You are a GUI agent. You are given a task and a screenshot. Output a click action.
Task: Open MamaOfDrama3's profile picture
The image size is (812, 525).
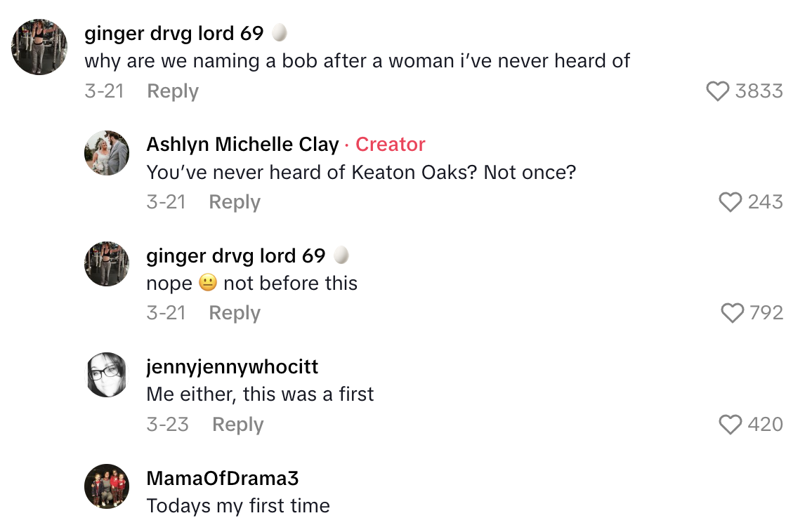coord(107,486)
